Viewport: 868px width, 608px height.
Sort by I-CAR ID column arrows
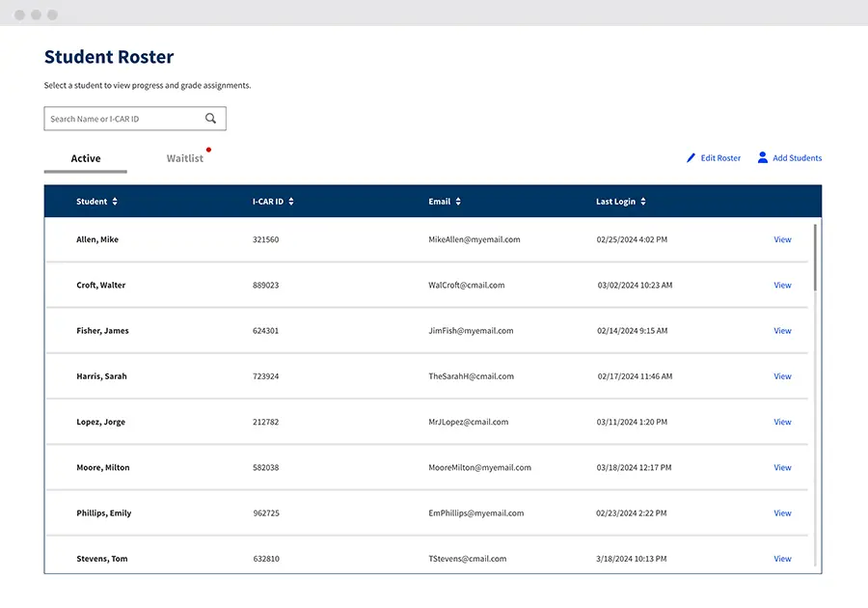click(291, 202)
